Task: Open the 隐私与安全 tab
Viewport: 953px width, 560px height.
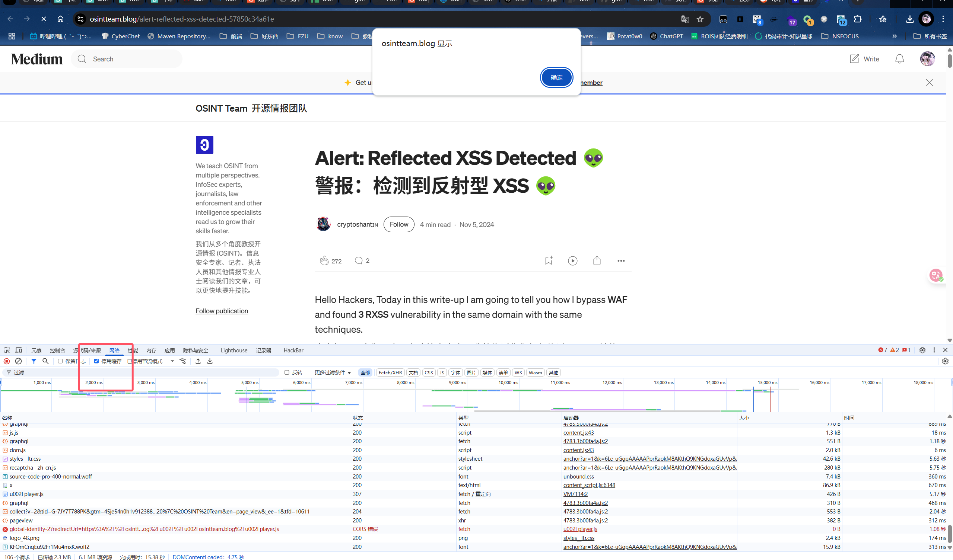Action: (196, 351)
